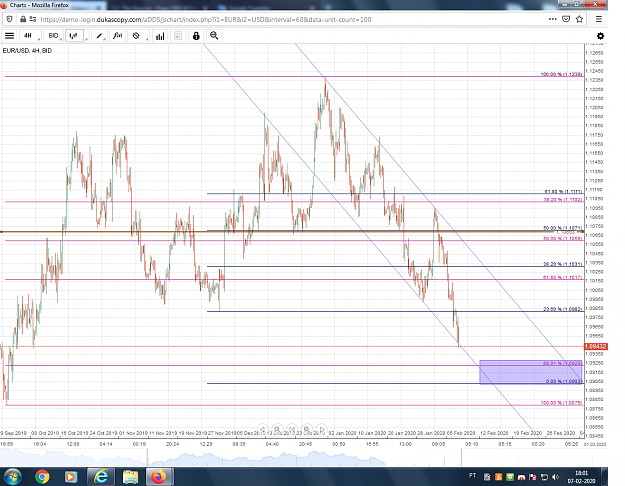
Task: Click the network tray icon
Action: click(544, 477)
